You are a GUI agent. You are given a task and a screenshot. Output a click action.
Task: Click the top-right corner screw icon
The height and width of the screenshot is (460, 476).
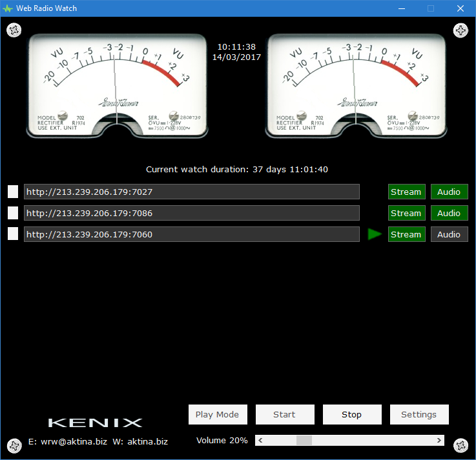[x=460, y=30]
